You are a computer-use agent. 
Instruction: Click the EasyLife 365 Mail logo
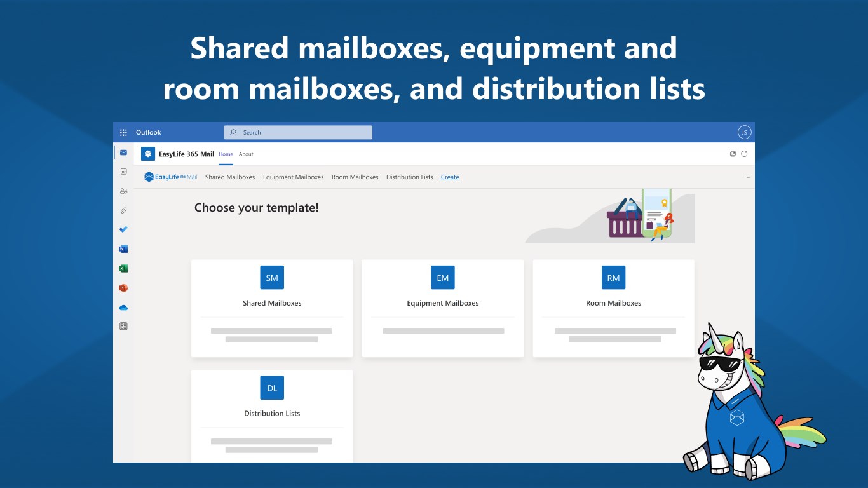[171, 177]
